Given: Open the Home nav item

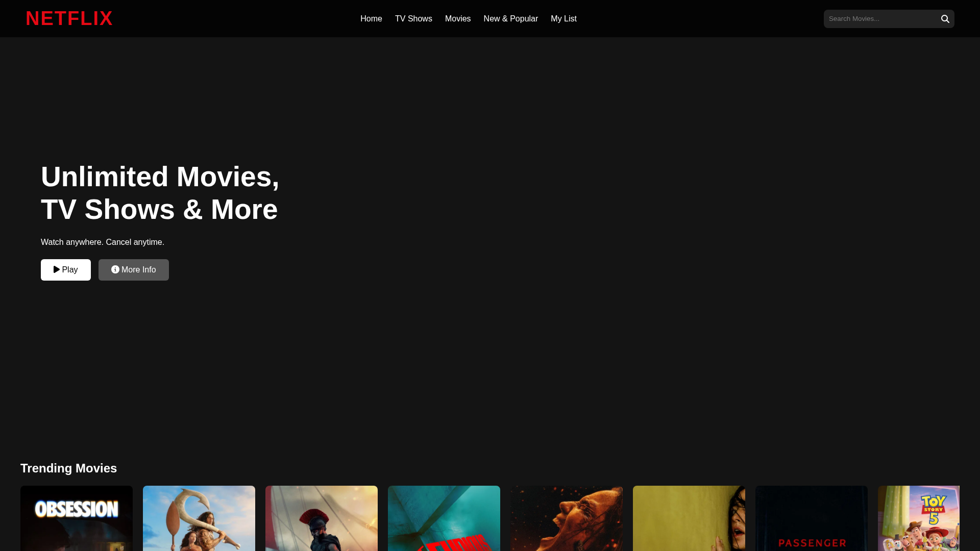Looking at the screenshot, I should [x=371, y=18].
